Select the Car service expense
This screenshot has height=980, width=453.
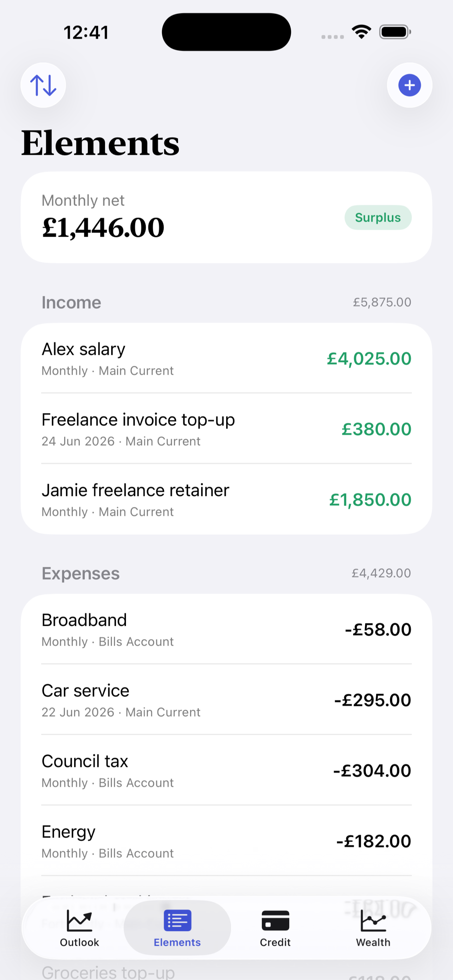point(226,700)
